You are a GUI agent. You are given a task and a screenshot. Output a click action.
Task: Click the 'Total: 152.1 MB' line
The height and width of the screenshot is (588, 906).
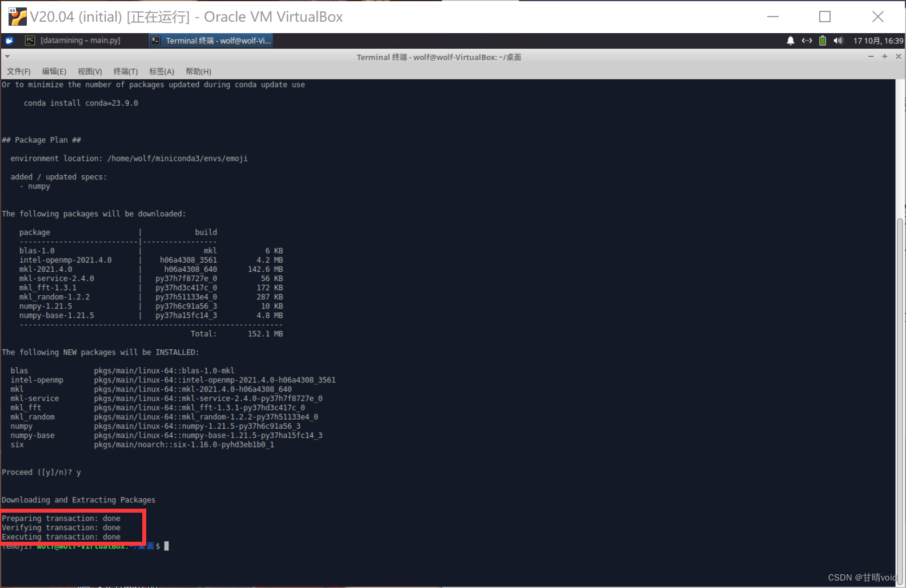(236, 333)
